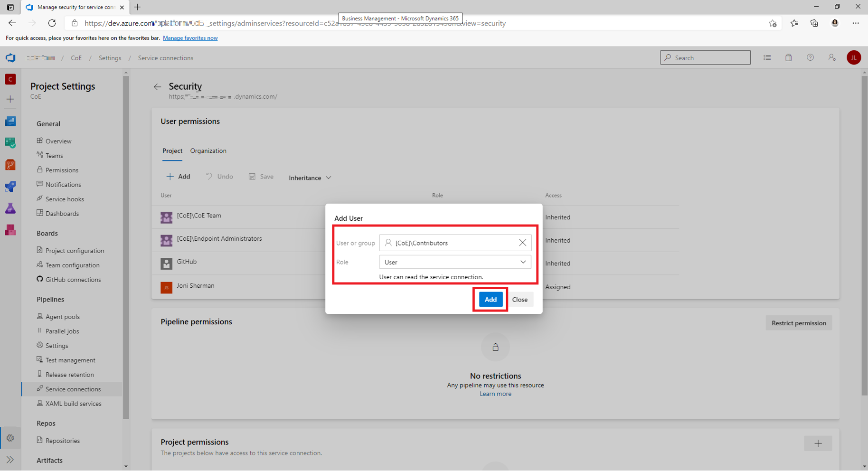The height and width of the screenshot is (471, 868).
Task: Clear the [CoE]\Contributors entry with X
Action: [x=522, y=243]
